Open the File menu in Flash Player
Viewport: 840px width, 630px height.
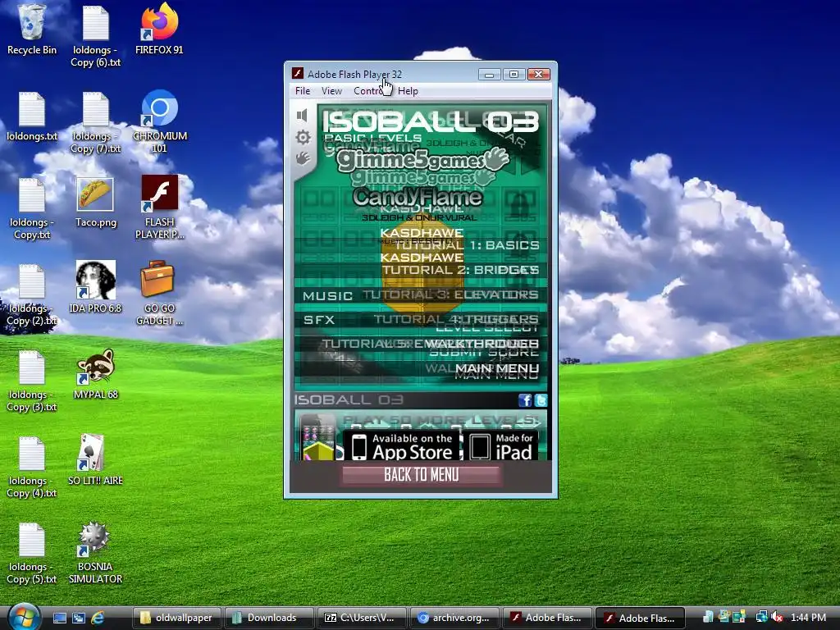pyautogui.click(x=302, y=91)
